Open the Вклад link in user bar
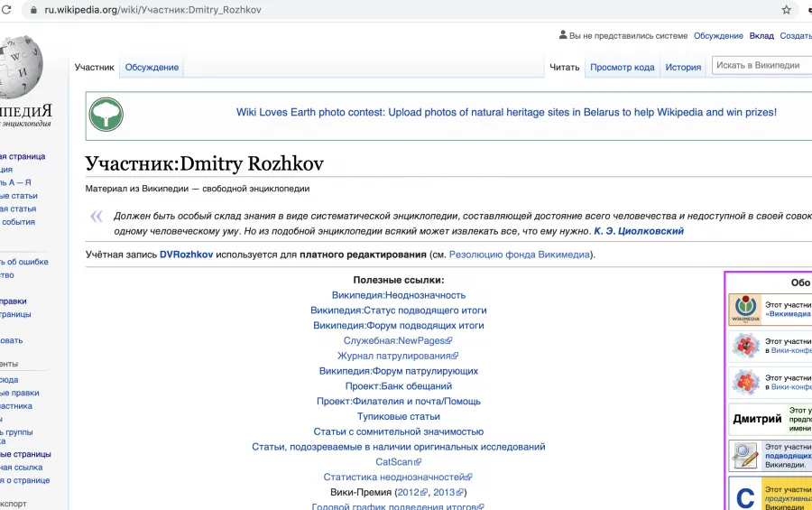 (761, 36)
